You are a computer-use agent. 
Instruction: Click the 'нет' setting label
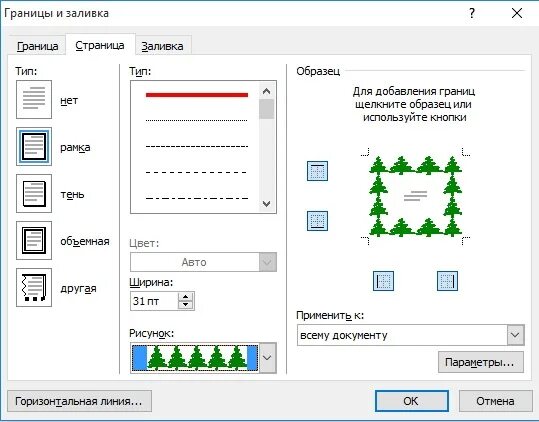coord(69,100)
